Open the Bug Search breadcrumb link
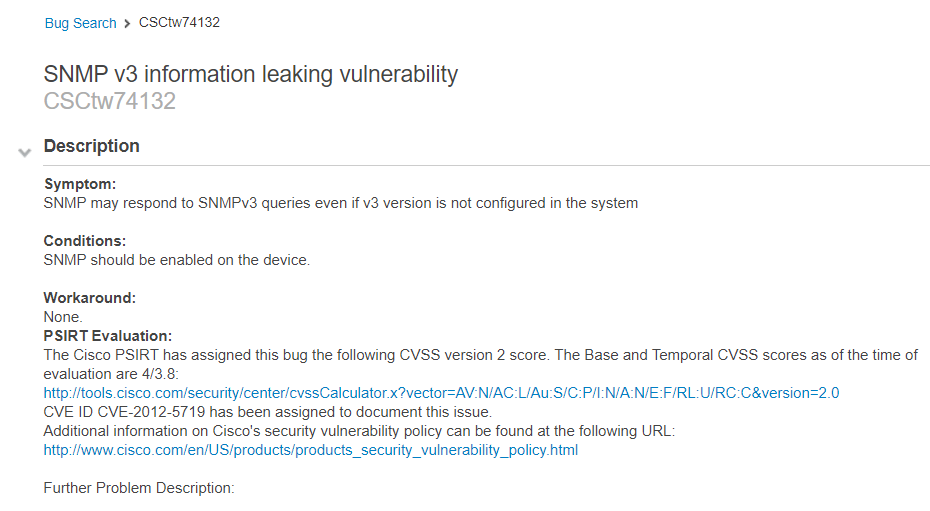This screenshot has height=511, width=930. tap(80, 23)
